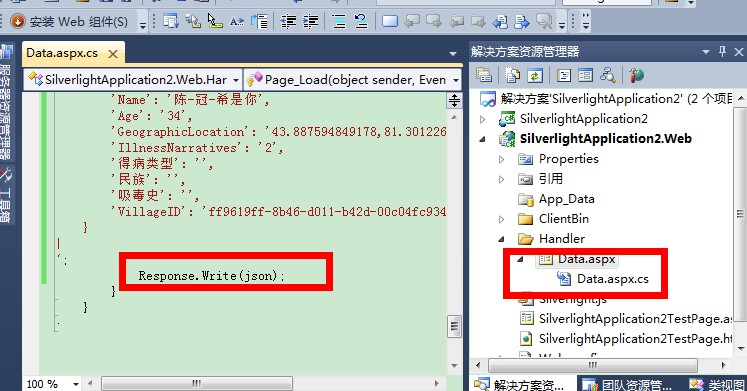Go to next bookmark in document
Viewport: 747px width, 391px height.
click(522, 21)
